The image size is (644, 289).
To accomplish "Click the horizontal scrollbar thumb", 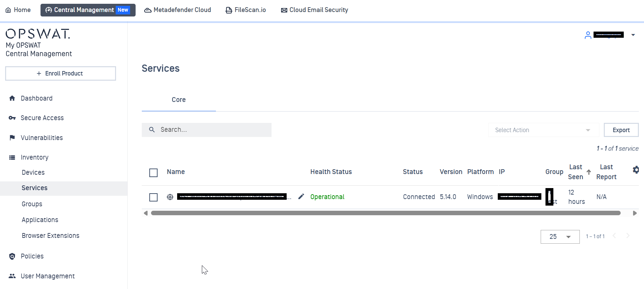I will click(x=386, y=213).
